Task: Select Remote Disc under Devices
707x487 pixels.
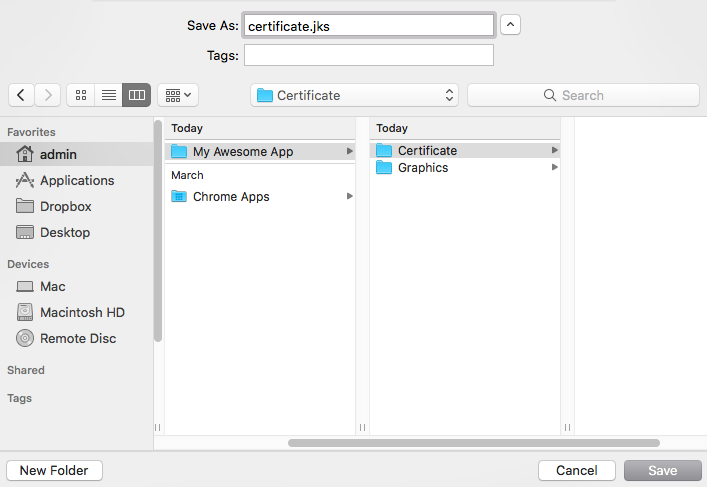Action: pos(77,338)
